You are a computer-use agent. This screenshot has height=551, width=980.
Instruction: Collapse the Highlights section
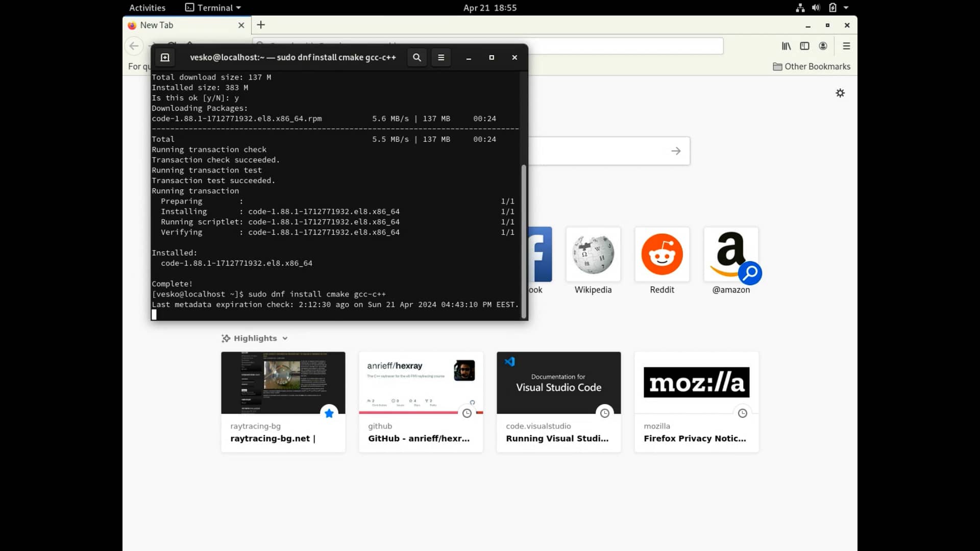284,338
